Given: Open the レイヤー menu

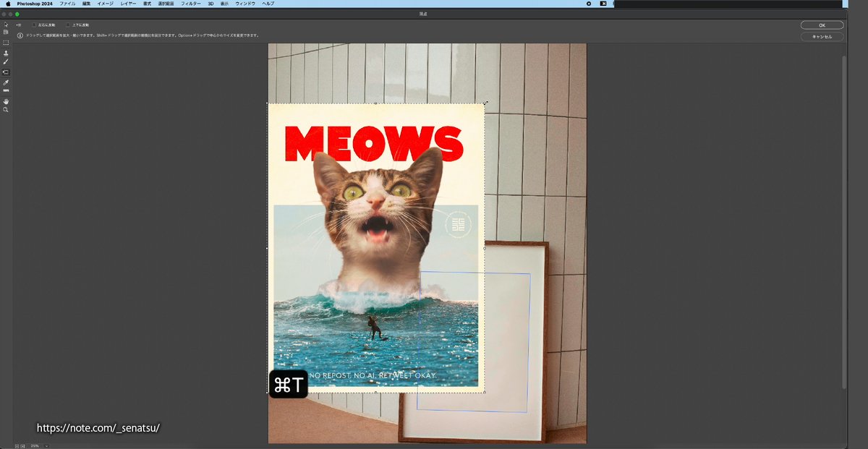Looking at the screenshot, I should 128,4.
